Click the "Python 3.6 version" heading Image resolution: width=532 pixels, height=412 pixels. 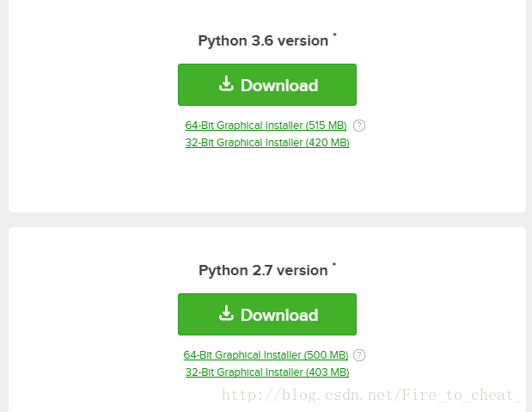(263, 41)
